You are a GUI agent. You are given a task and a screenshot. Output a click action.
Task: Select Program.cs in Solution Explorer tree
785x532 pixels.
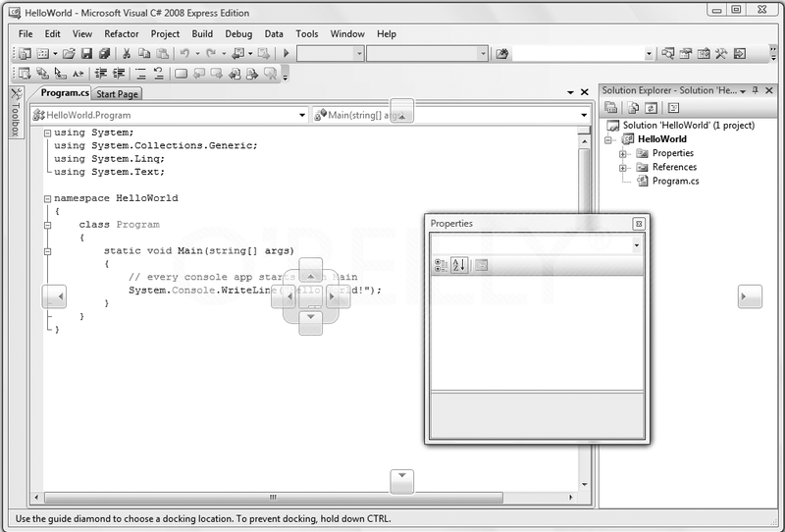(675, 182)
